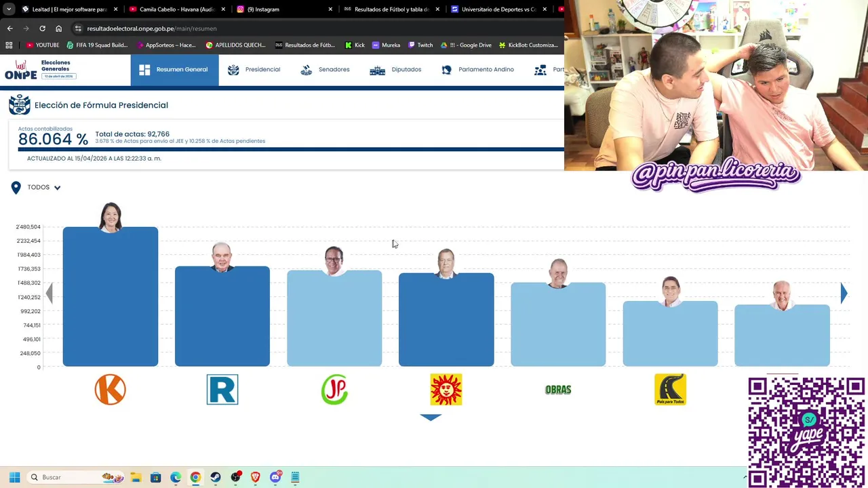Open the apps grid bookmark icon
Viewport: 868px width, 488px height.
coord(9,45)
